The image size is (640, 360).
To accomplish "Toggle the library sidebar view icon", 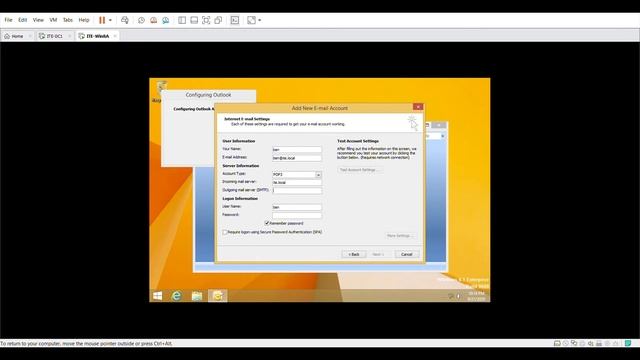I will point(182,20).
